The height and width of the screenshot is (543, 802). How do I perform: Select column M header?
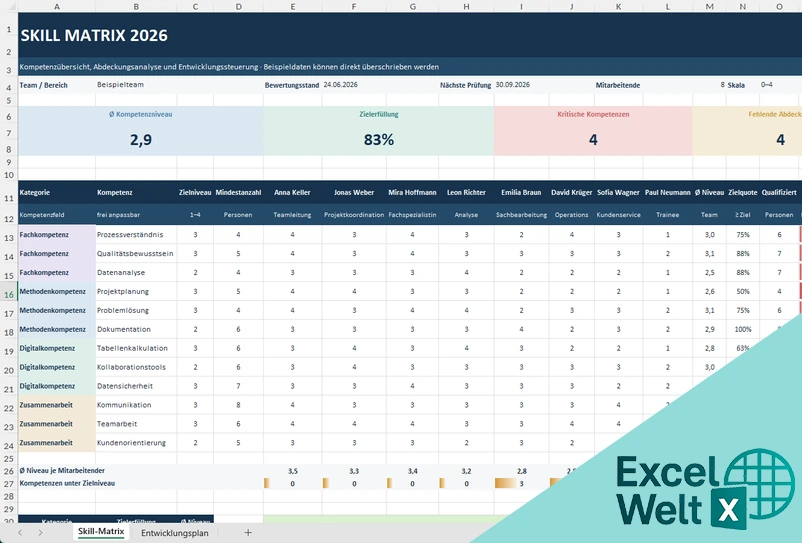(x=709, y=6)
